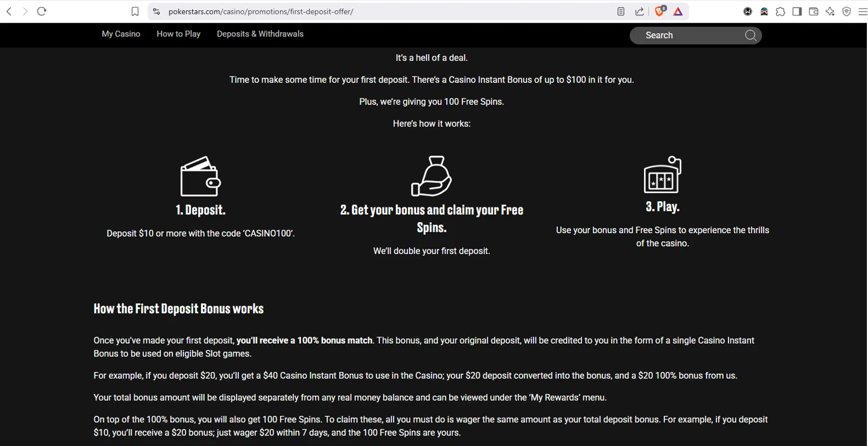The width and height of the screenshot is (868, 446).
Task: Toggle reader mode icon in address bar
Action: tap(621, 12)
